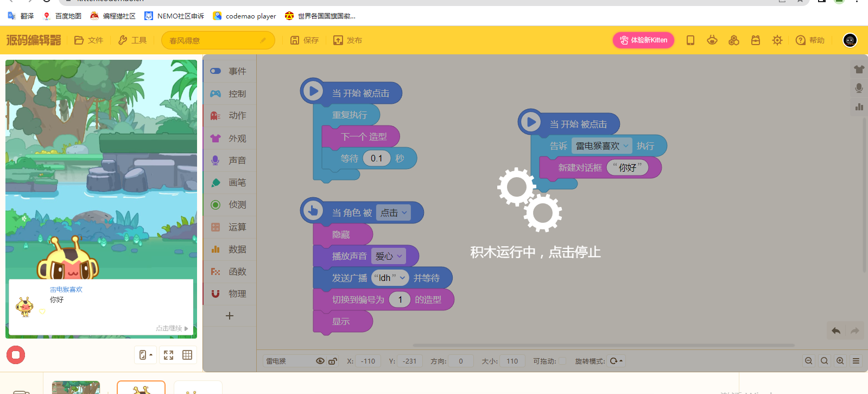Open the 百度地图 bookmark

62,16
